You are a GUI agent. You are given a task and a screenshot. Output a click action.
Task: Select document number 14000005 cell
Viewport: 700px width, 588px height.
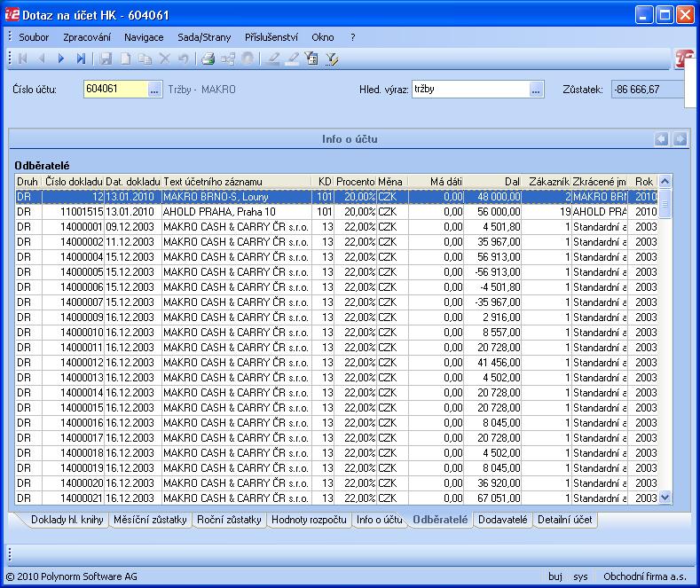pos(74,272)
